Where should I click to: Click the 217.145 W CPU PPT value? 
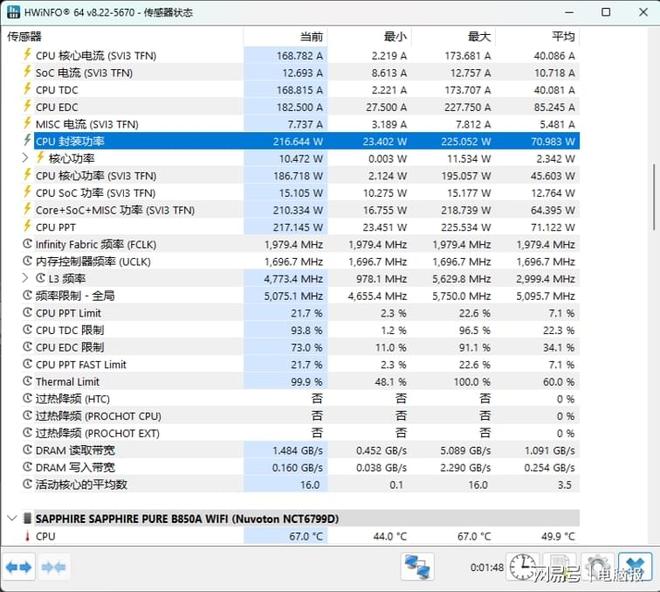298,227
